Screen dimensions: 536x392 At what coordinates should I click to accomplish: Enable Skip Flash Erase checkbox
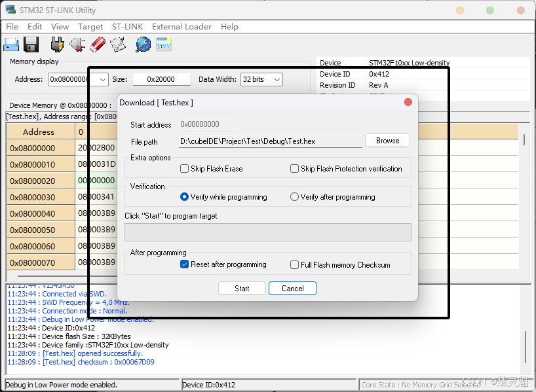pyautogui.click(x=184, y=169)
